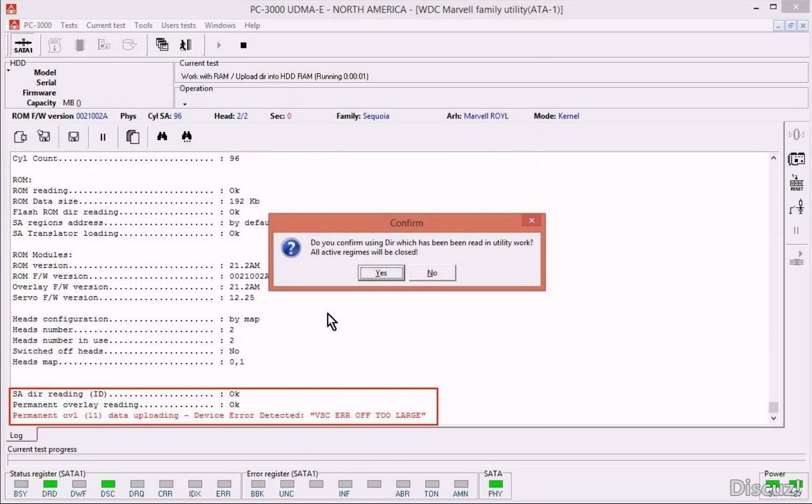The width and height of the screenshot is (812, 504).
Task: Click the binoculars-with-dots find next icon
Action: tap(187, 137)
